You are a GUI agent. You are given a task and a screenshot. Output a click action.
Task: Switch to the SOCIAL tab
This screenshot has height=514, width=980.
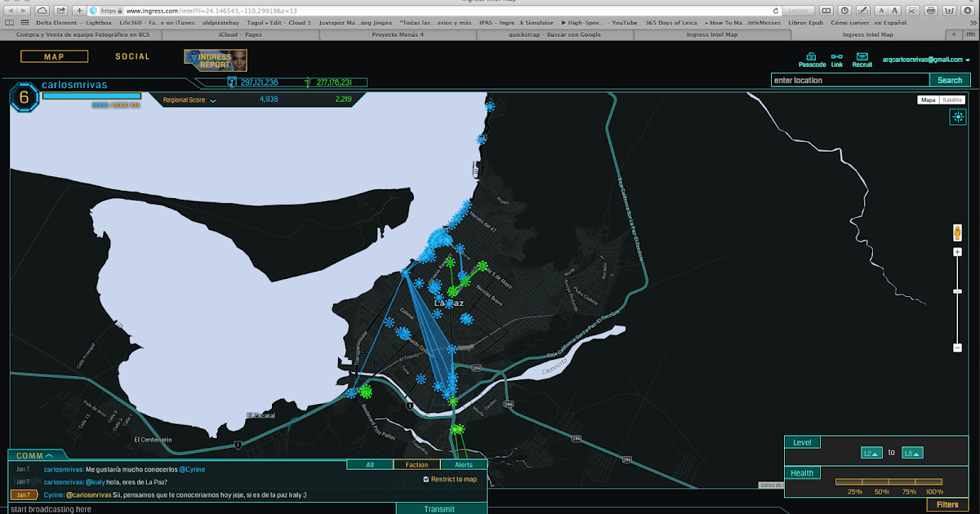click(x=132, y=56)
